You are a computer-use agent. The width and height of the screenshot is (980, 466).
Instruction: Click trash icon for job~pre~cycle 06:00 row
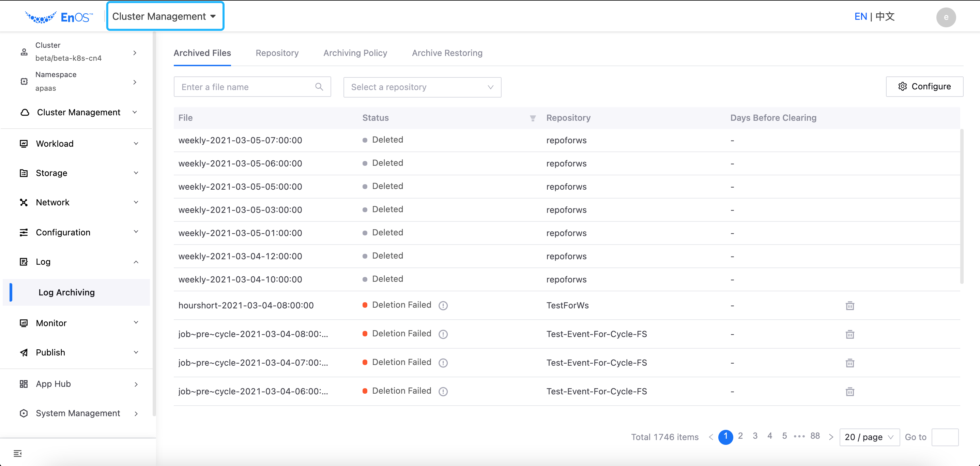click(x=849, y=391)
